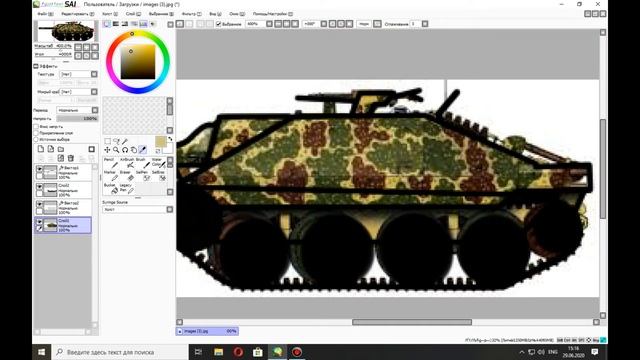This screenshot has width=640, height=360.
Task: Show the color wheel panel
Action: pos(107,24)
